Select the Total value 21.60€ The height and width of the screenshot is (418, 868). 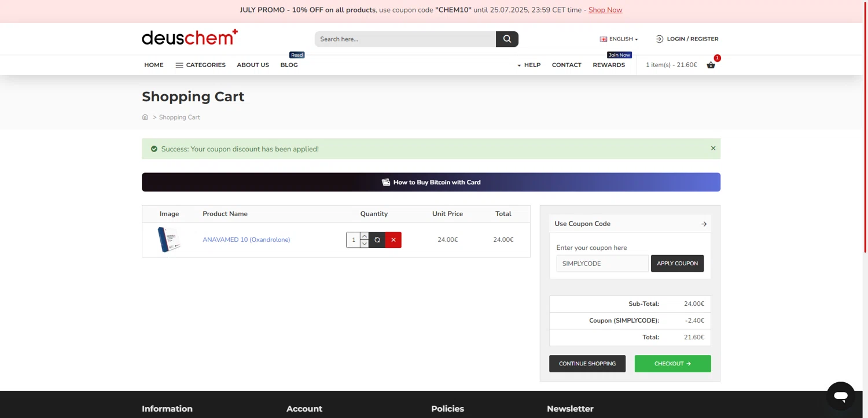pyautogui.click(x=694, y=337)
